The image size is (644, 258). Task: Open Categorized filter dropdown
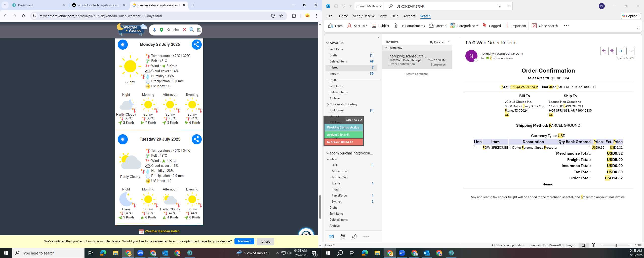point(464,26)
